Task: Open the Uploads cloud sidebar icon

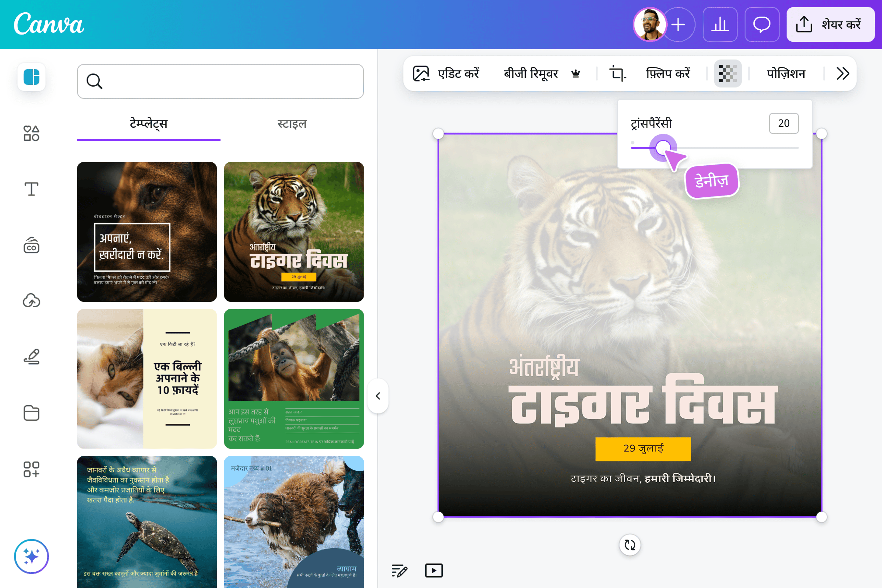Action: tap(32, 301)
